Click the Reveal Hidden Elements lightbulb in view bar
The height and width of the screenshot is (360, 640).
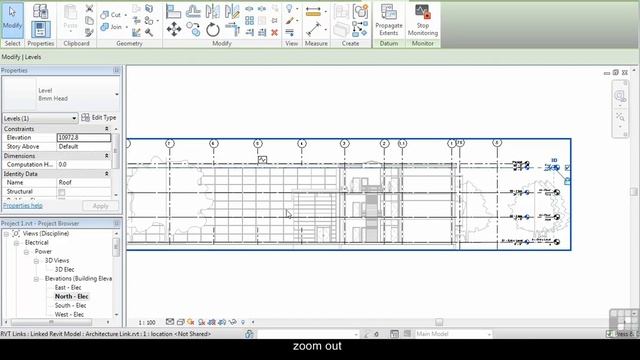243,322
